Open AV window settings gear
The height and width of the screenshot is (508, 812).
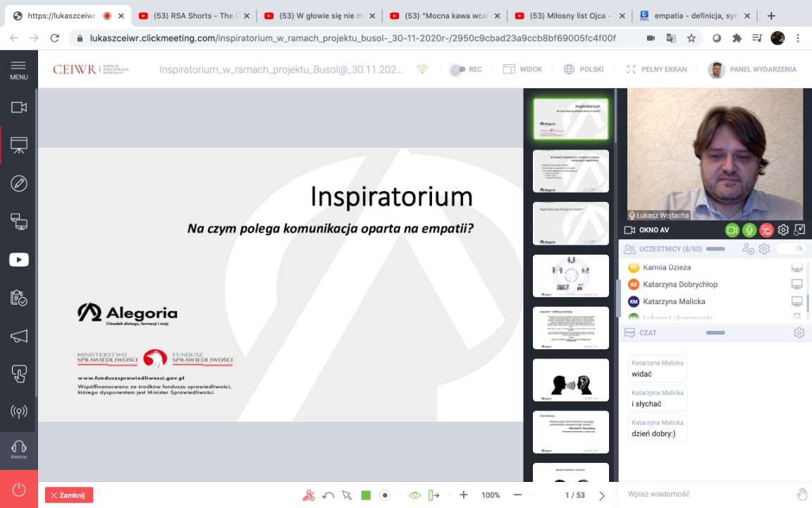[783, 230]
